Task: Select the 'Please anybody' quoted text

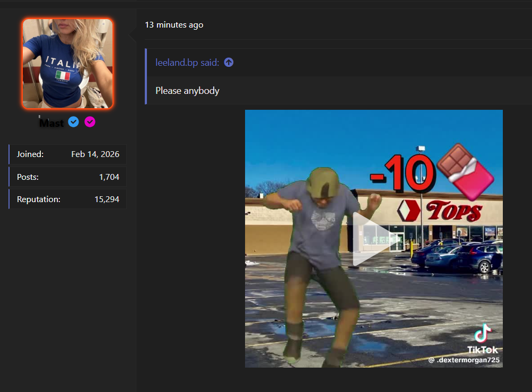Action: [187, 91]
